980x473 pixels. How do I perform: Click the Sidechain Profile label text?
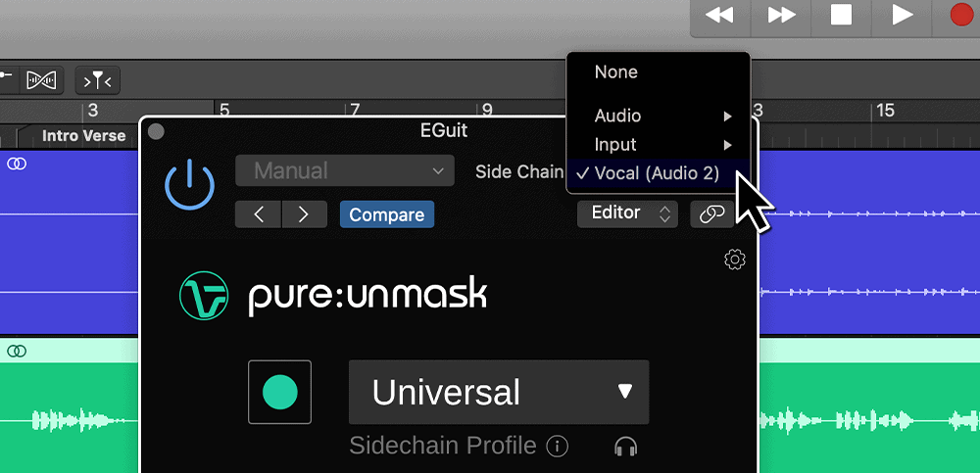point(443,447)
